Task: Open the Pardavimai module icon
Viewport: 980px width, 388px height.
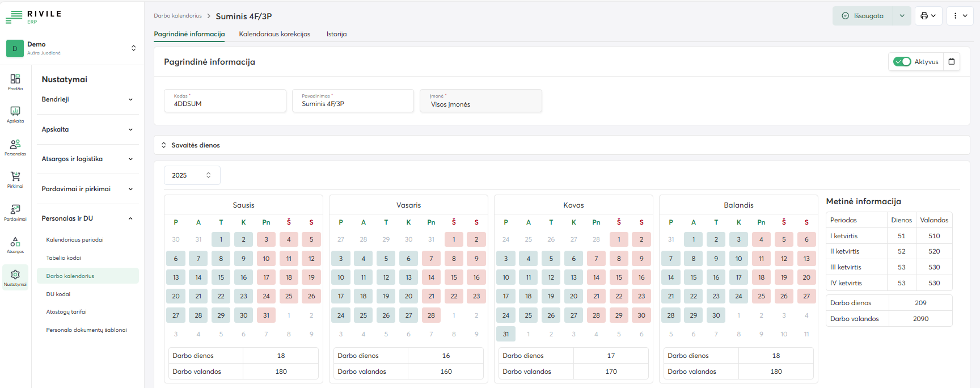Action: (15, 212)
